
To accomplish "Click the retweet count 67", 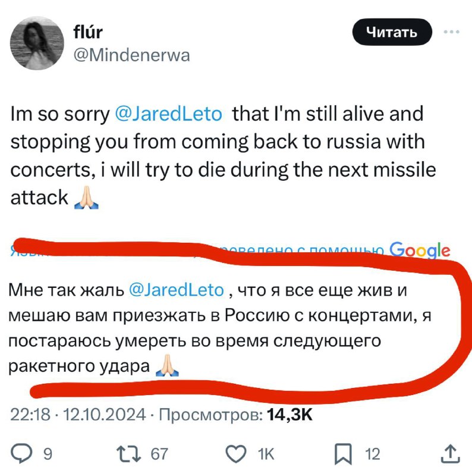I will pyautogui.click(x=159, y=454).
